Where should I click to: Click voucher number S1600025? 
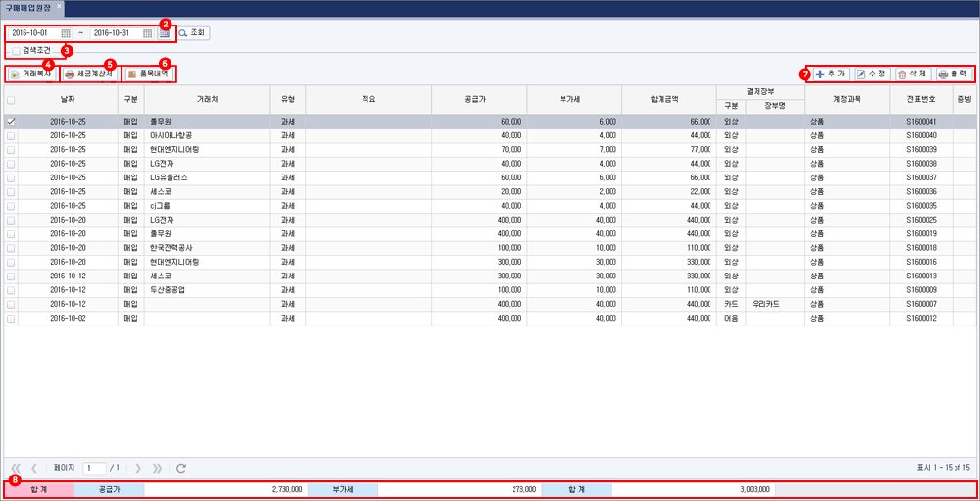(x=920, y=221)
